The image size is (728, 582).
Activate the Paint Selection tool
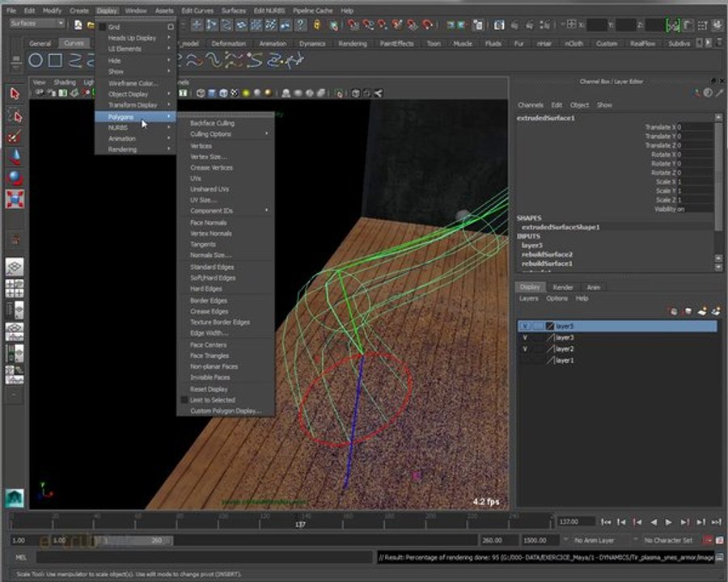[x=15, y=137]
